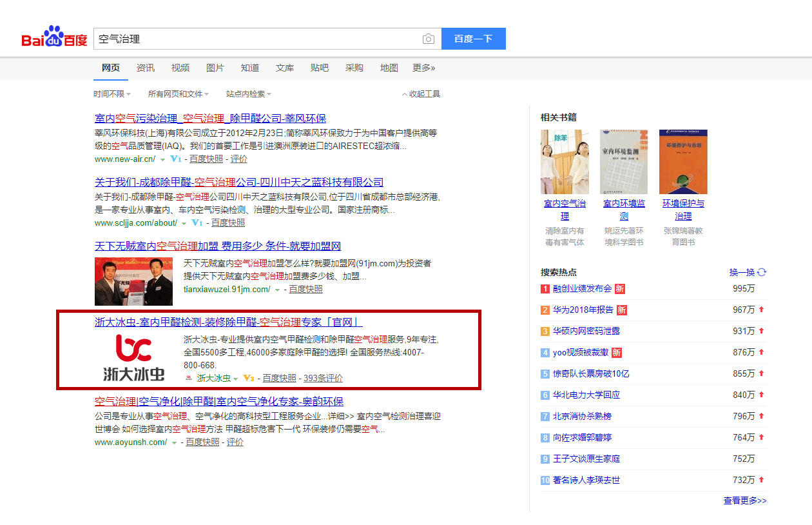Image resolution: width=812 pixels, height=525 pixels.
Task: Open hot search 王子文谈原生家庭
Action: [x=586, y=459]
